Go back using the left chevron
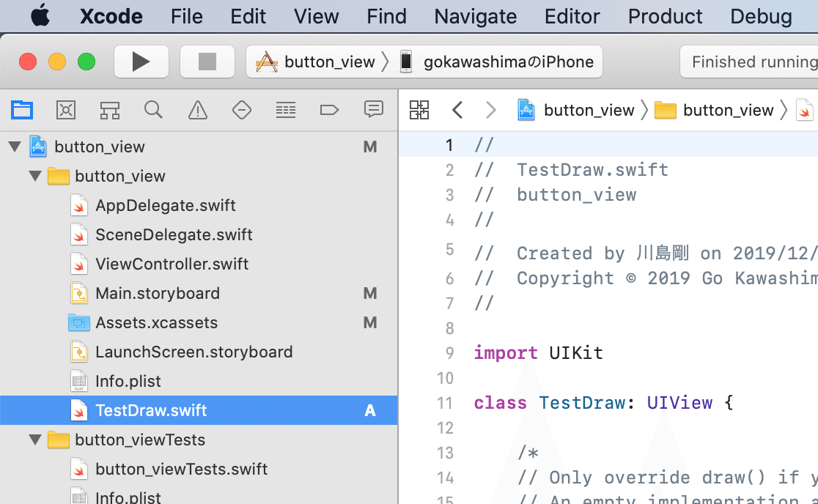 (x=457, y=110)
